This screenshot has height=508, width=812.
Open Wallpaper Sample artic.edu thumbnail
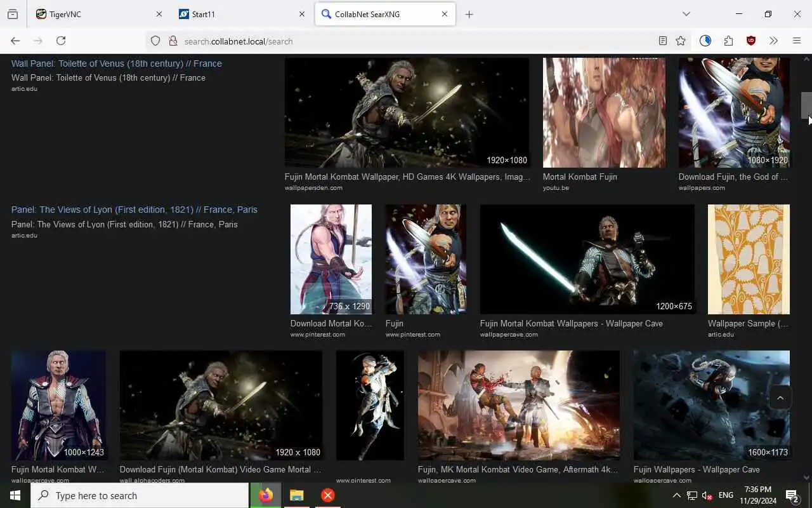coord(749,259)
